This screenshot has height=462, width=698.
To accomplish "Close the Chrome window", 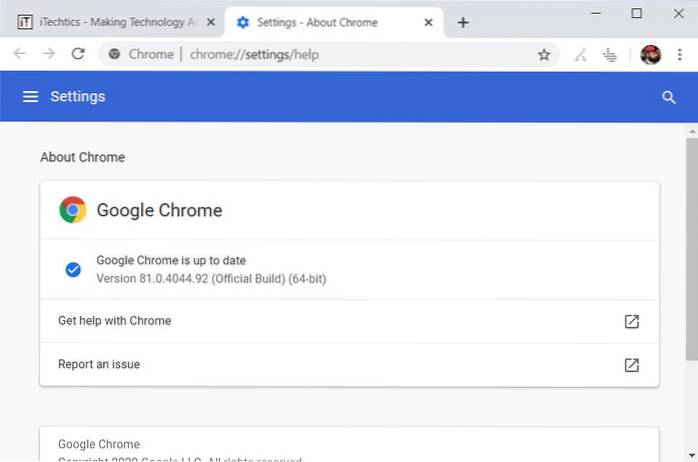I will coord(678,13).
